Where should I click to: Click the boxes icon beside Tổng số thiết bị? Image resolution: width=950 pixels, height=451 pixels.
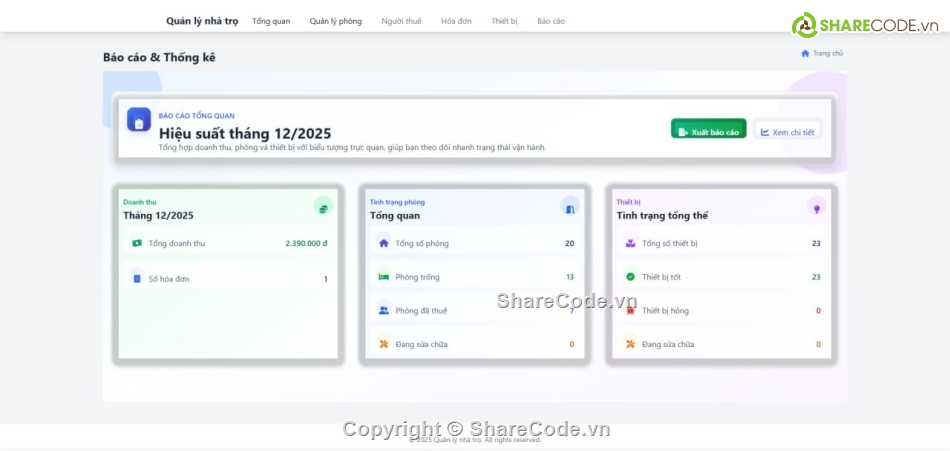coord(630,243)
